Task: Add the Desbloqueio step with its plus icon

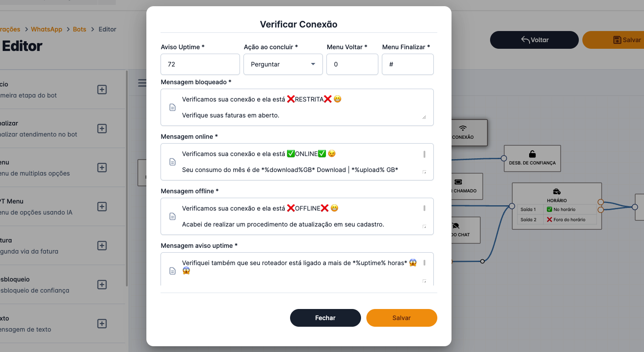Action: [102, 285]
